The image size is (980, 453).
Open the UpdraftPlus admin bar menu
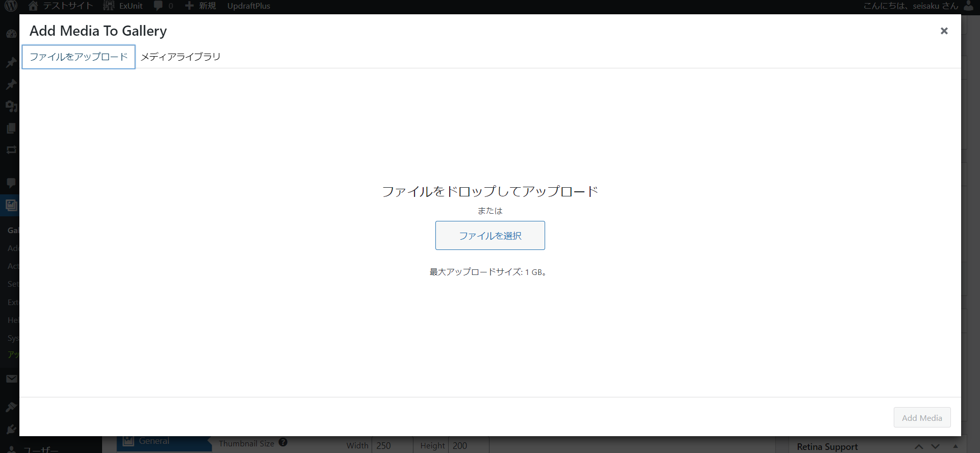click(x=249, y=6)
